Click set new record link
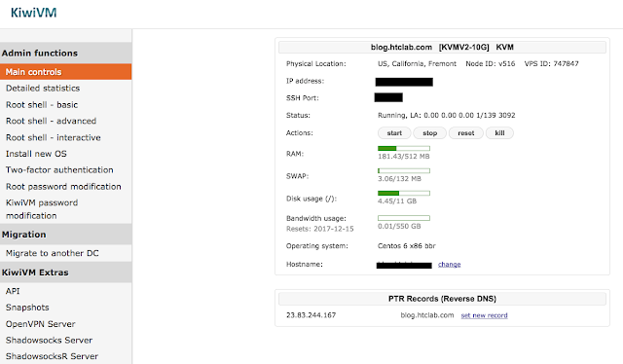Image resolution: width=623 pixels, height=364 pixels. coord(484,315)
